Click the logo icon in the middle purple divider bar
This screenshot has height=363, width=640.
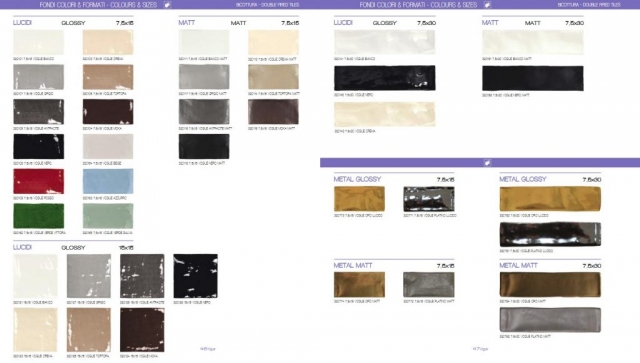pyautogui.click(x=487, y=163)
